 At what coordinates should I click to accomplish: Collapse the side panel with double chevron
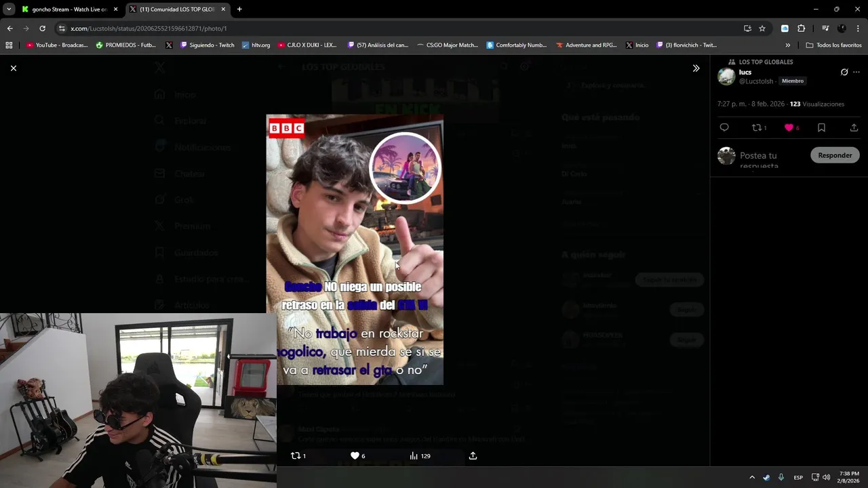pyautogui.click(x=696, y=68)
